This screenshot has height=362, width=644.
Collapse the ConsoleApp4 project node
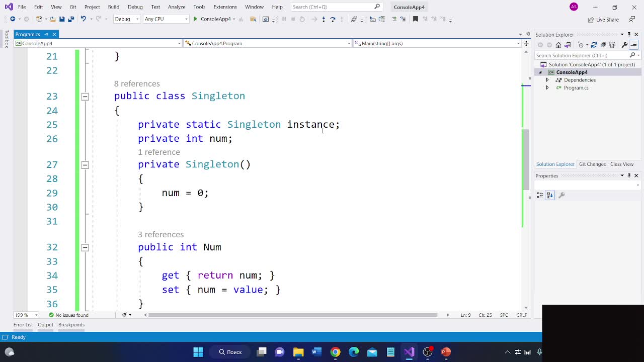tap(540, 72)
